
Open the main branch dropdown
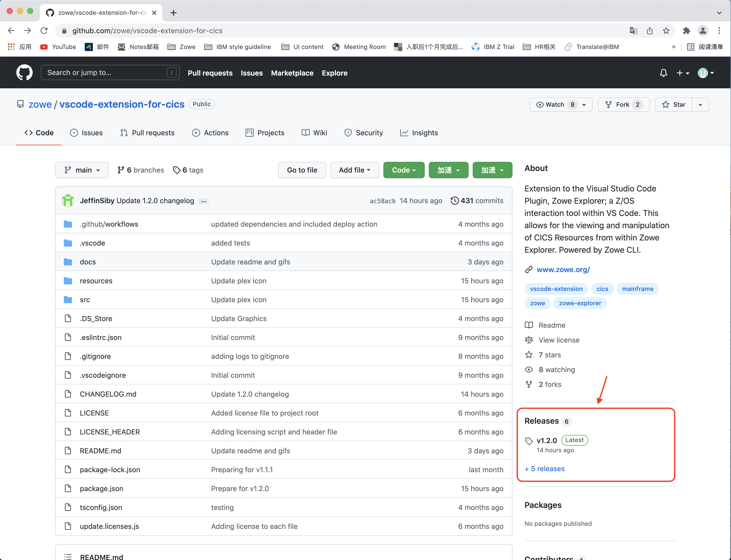coord(82,170)
